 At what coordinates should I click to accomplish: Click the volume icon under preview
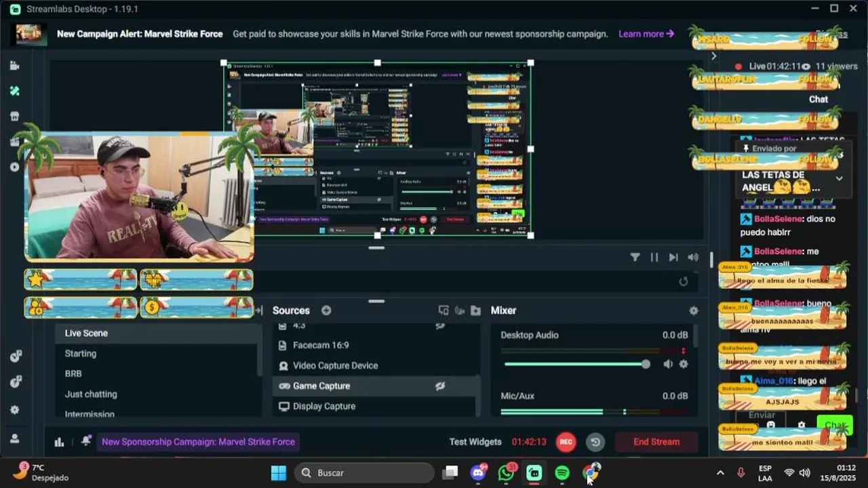[x=693, y=258]
